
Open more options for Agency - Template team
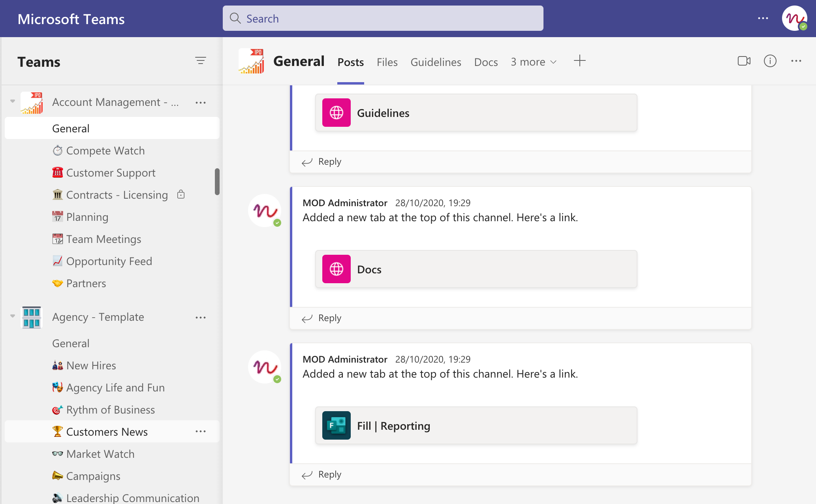(x=201, y=318)
